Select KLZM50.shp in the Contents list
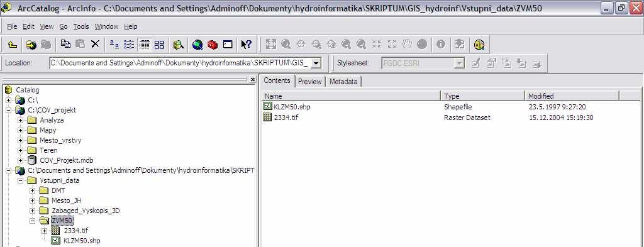The width and height of the screenshot is (644, 247). point(292,107)
